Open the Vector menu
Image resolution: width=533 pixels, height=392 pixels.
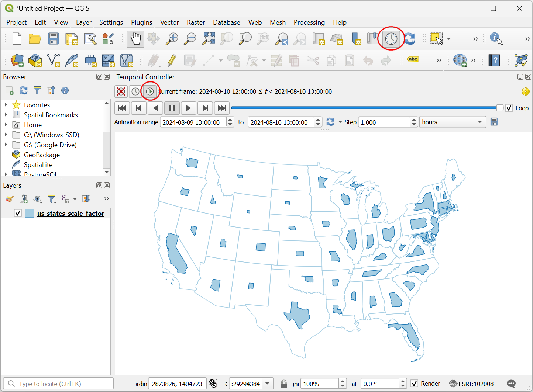pyautogui.click(x=169, y=22)
